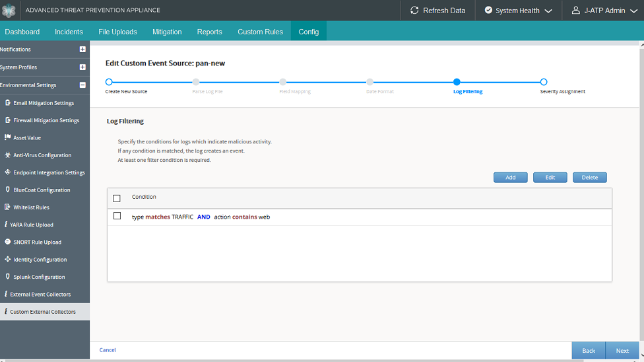644x362 pixels.
Task: Open the System Health dropdown chevron
Action: tap(548, 11)
